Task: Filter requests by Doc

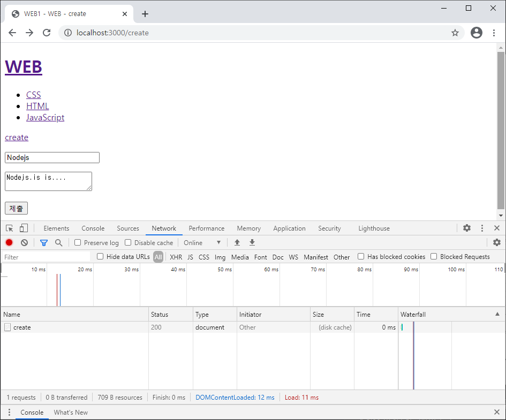Action: [x=278, y=257]
